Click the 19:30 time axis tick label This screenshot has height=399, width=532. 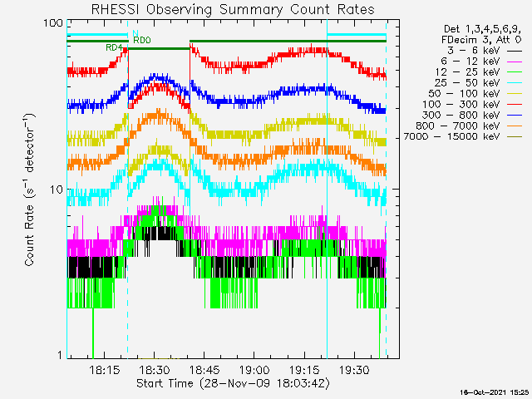[354, 370]
